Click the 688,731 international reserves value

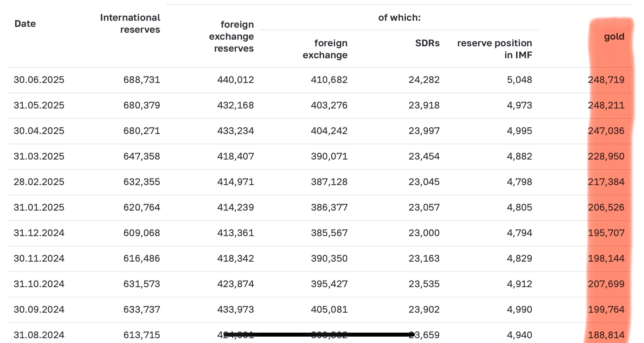coord(142,80)
